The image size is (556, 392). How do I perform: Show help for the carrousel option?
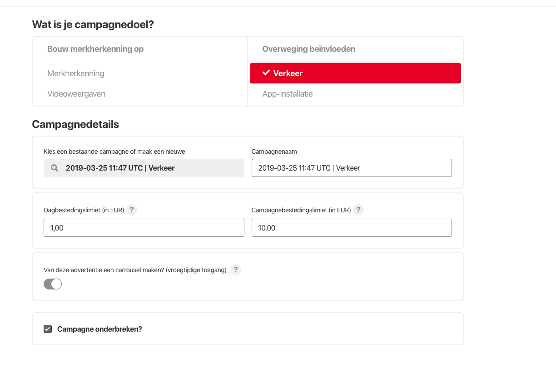coord(235,270)
